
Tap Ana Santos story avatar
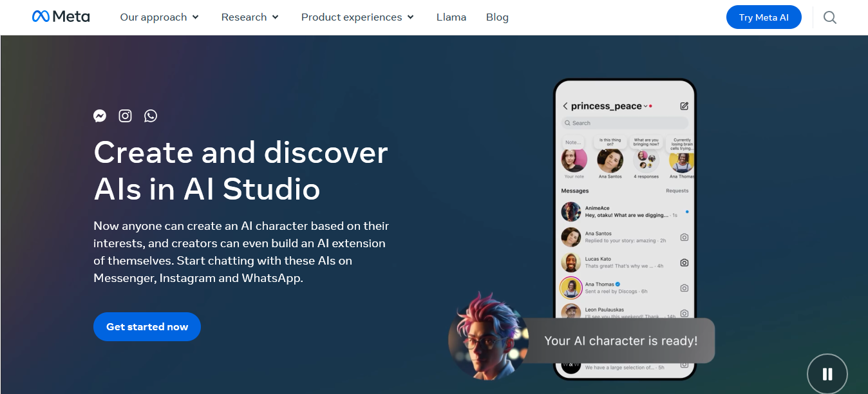tap(610, 160)
